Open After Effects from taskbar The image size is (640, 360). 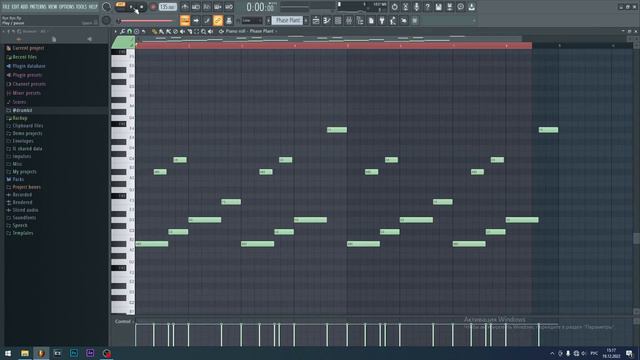90,353
